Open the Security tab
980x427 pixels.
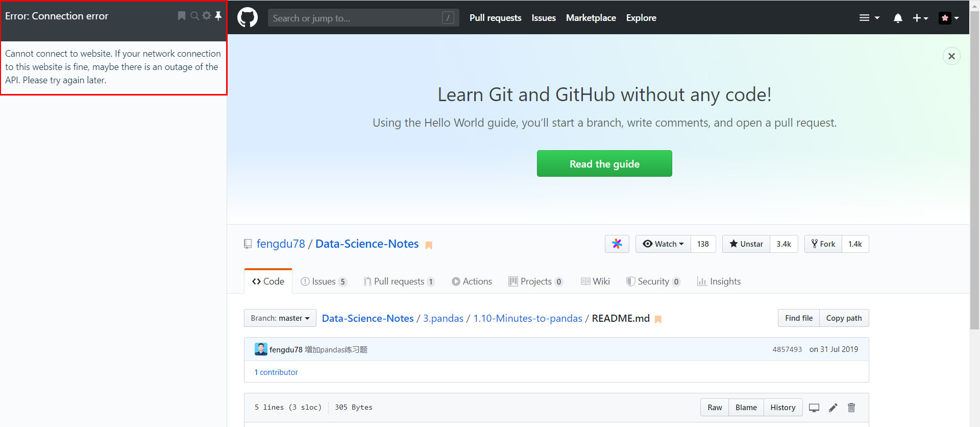point(653,281)
